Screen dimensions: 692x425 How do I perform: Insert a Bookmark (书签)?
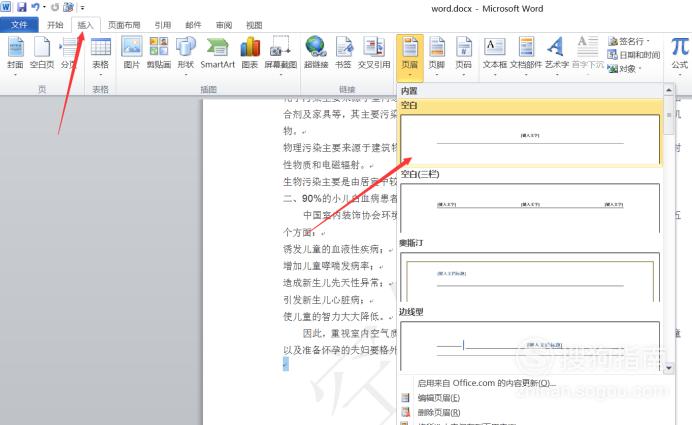tap(343, 53)
